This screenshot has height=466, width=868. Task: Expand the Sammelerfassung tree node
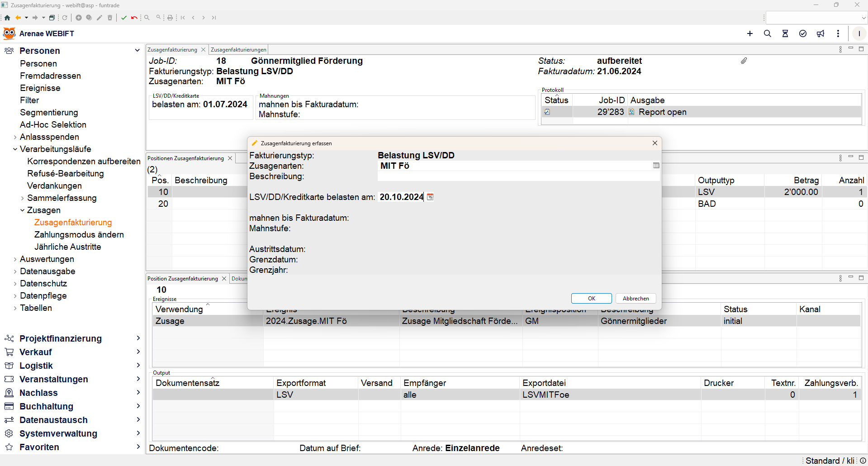[22, 198]
